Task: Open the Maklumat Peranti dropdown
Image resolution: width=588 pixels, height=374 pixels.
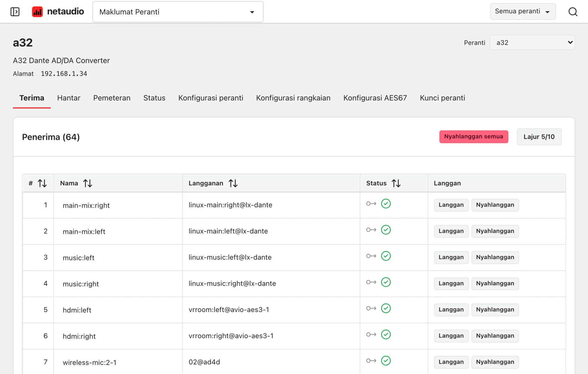Action: [178, 12]
